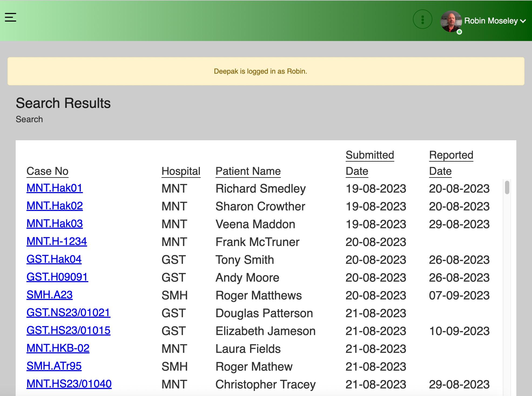
Task: Open case MNT.HKB-02
Action: click(x=58, y=348)
